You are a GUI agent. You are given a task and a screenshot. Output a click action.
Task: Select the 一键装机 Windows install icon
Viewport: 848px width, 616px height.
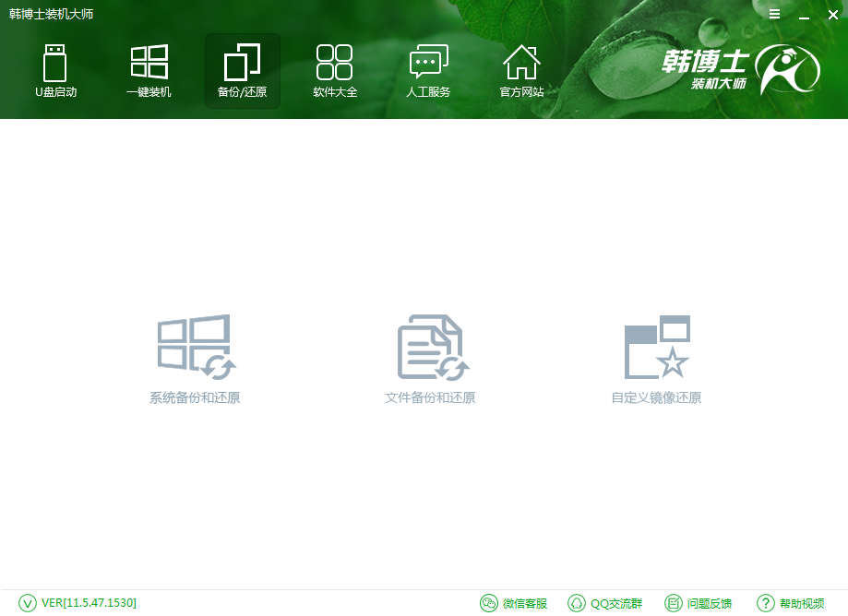[x=149, y=71]
